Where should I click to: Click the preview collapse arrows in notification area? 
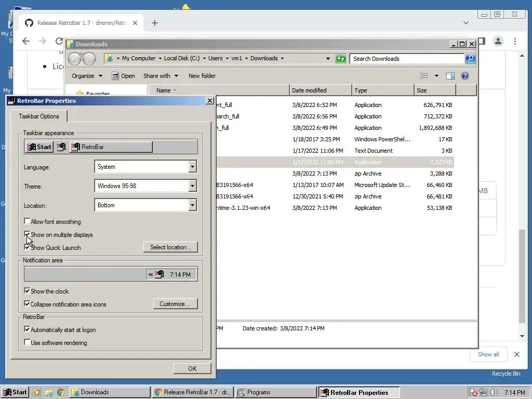click(x=151, y=274)
